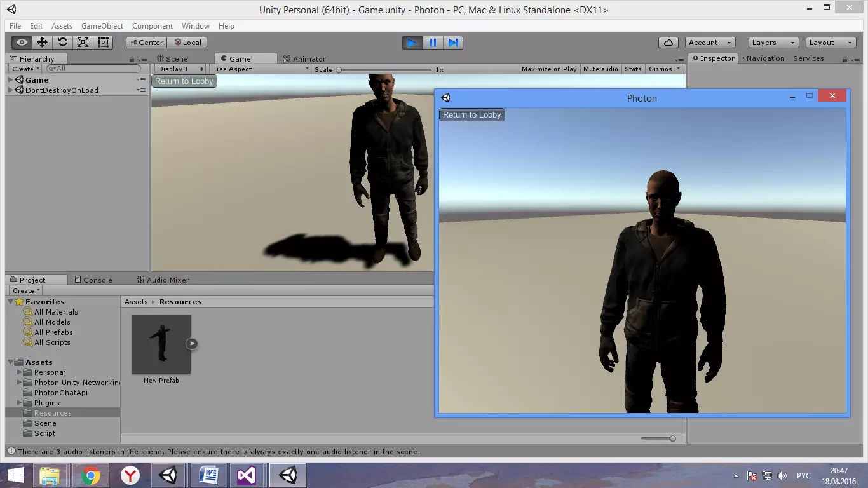Toggle the Mute audio option
This screenshot has height=488, width=868.
point(600,69)
